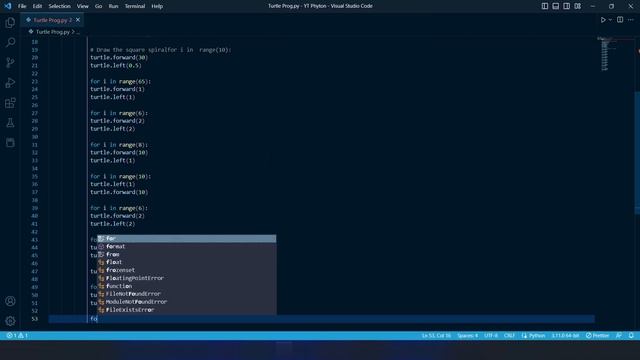Image resolution: width=640 pixels, height=360 pixels.
Task: Open the Accounts menu icon
Action: click(10, 301)
